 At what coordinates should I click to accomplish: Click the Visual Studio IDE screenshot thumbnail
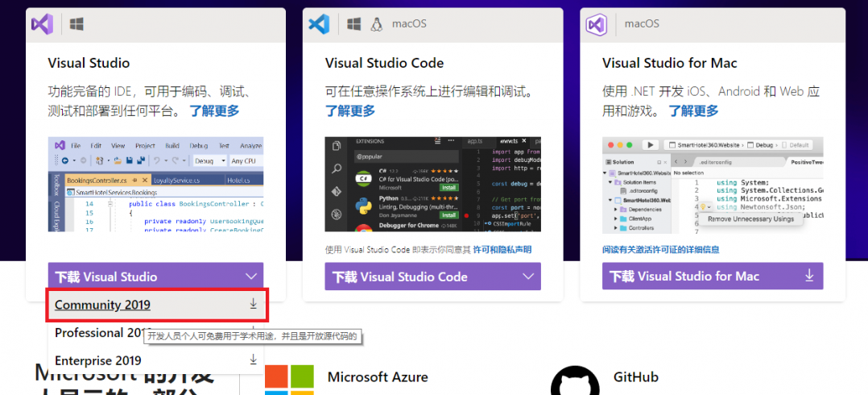[155, 185]
